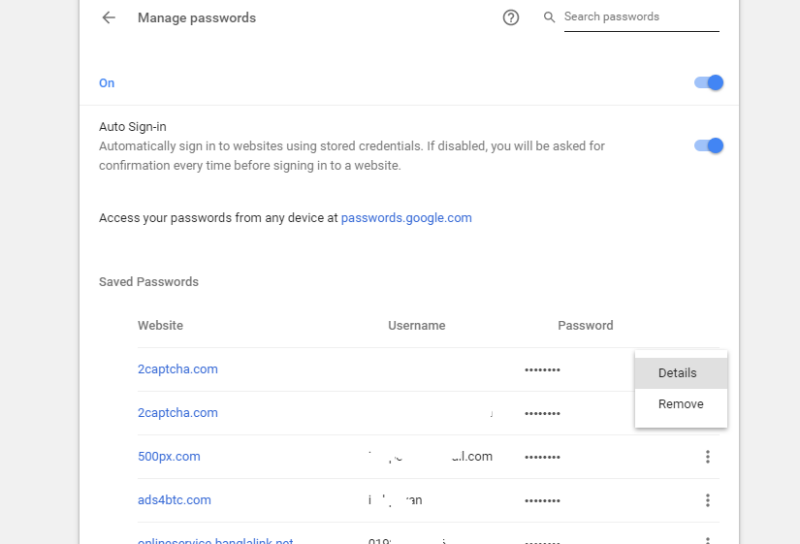Open the first 2captcha.com site link
The height and width of the screenshot is (544, 800).
(x=178, y=369)
